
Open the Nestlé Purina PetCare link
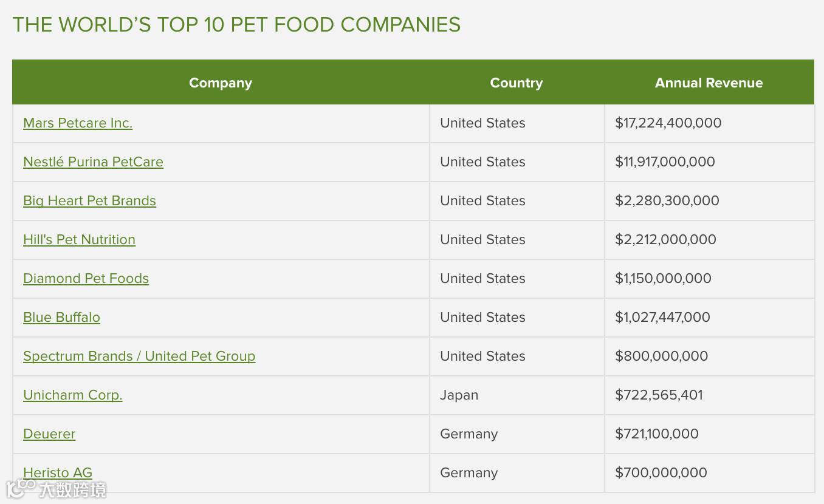pos(93,162)
